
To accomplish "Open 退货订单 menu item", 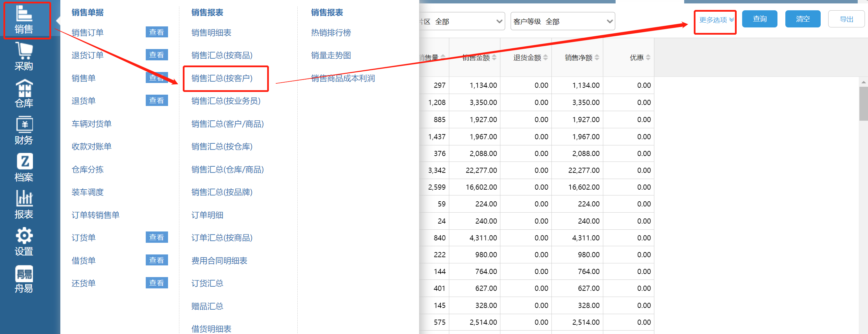I will (x=87, y=55).
